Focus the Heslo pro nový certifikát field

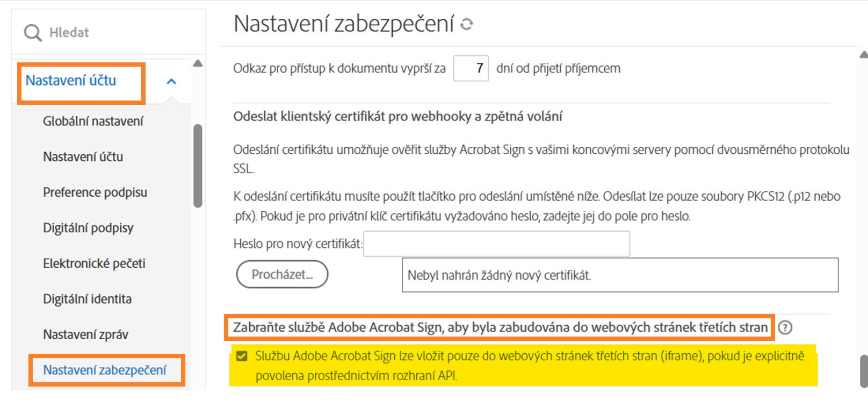click(x=496, y=244)
